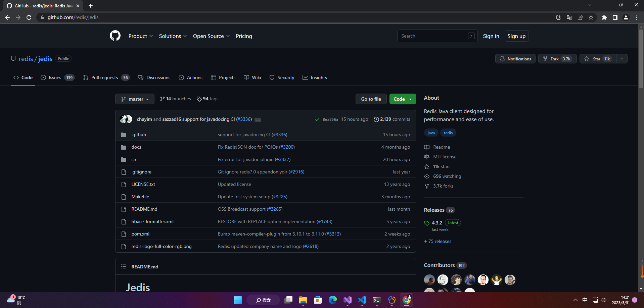Expand the commit message ellipsis

click(258, 120)
